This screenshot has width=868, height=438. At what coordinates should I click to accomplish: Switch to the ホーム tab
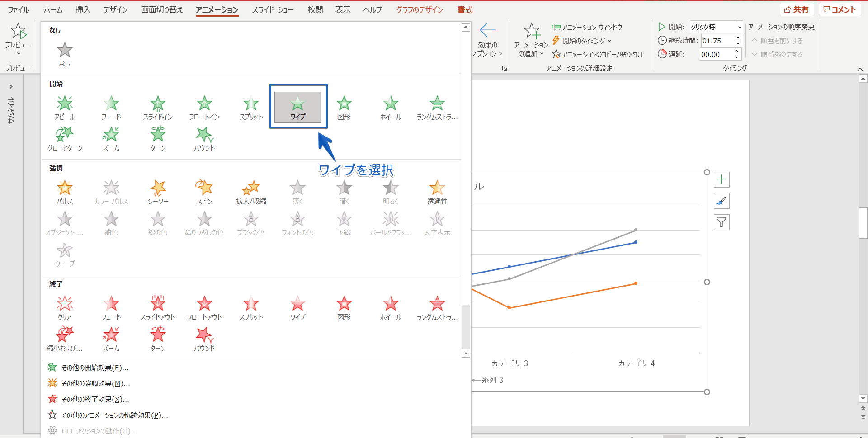pyautogui.click(x=53, y=9)
